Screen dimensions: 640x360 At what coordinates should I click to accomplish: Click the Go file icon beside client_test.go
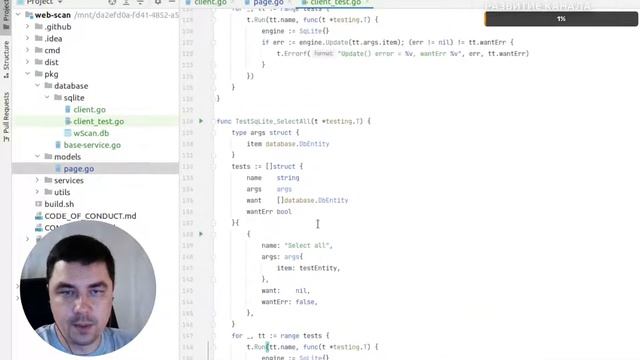pyautogui.click(x=68, y=121)
